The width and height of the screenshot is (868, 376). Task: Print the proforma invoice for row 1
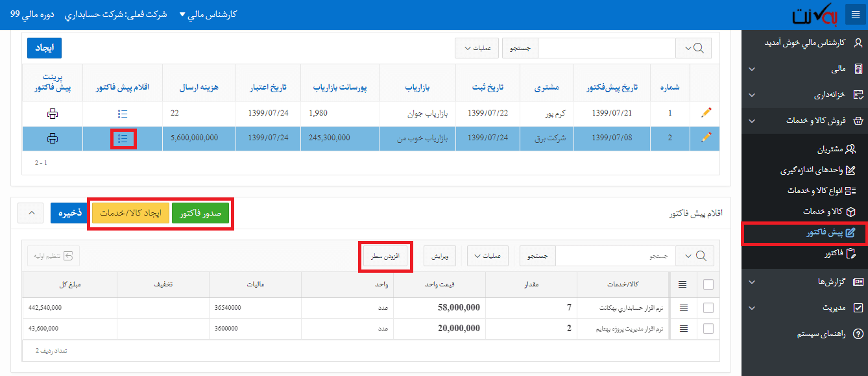[53, 114]
